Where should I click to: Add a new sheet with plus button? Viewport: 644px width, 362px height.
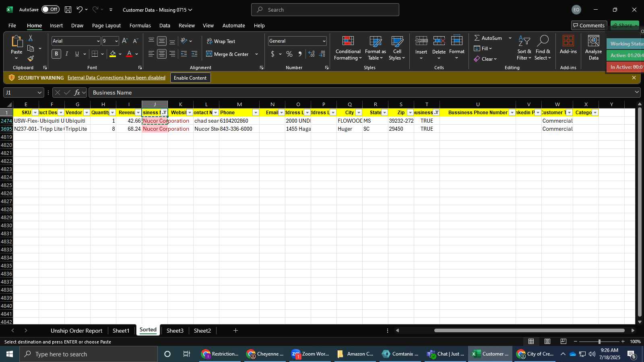point(235,331)
